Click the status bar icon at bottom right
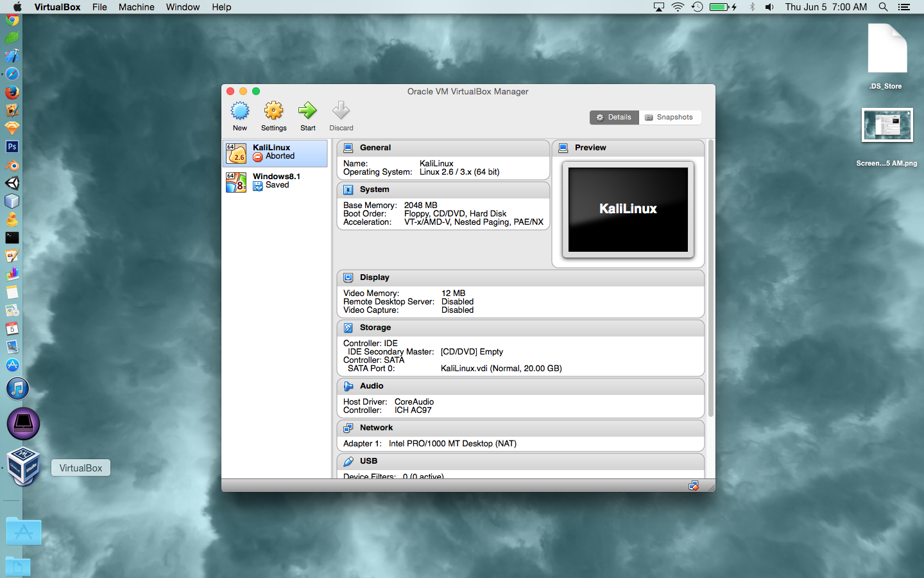 pyautogui.click(x=694, y=486)
